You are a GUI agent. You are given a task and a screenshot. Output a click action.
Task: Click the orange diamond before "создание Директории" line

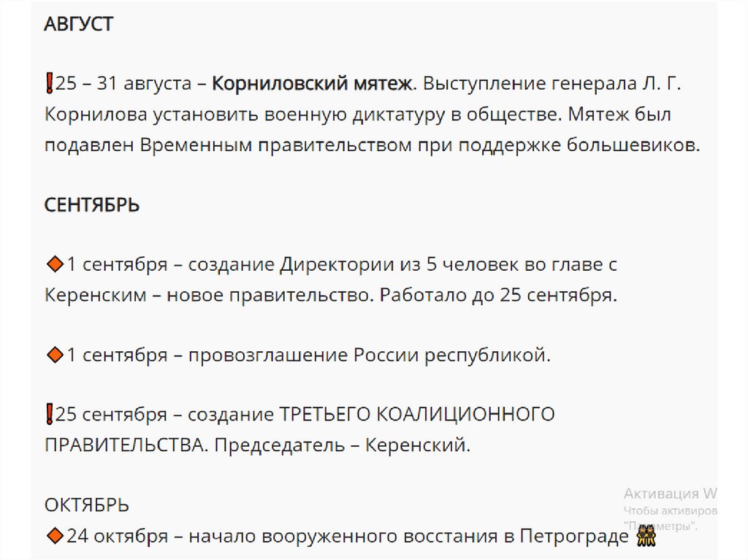coord(55,264)
